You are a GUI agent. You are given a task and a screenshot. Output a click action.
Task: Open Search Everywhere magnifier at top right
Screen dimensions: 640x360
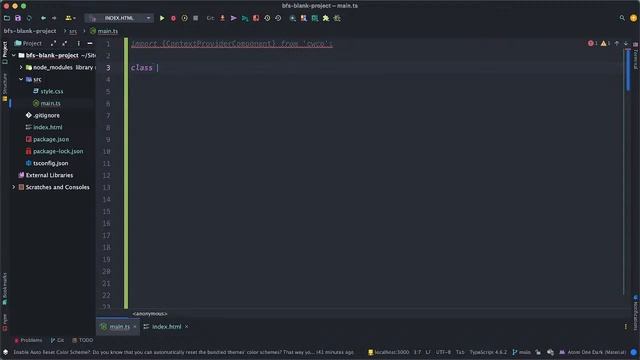coord(622,18)
